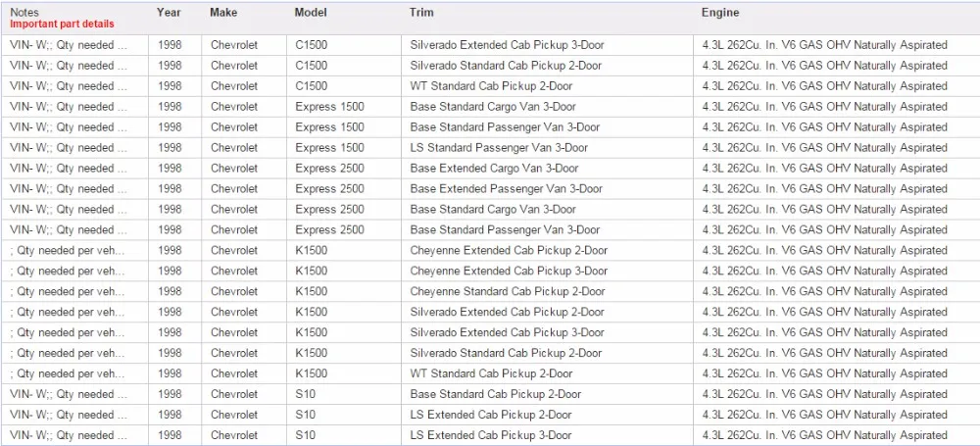Image resolution: width=980 pixels, height=446 pixels.
Task: Select 'Base Extended Cargo Van 3-Door' trim cell
Action: click(494, 169)
